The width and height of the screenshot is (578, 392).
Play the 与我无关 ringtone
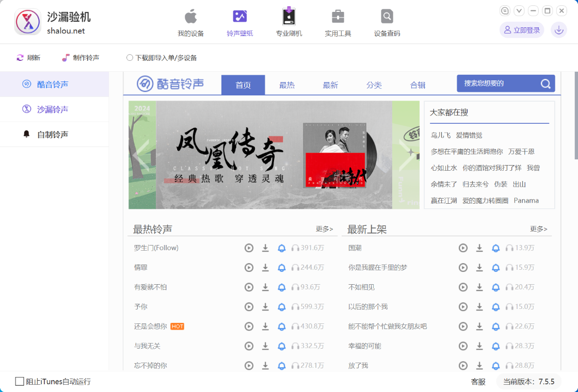(249, 346)
